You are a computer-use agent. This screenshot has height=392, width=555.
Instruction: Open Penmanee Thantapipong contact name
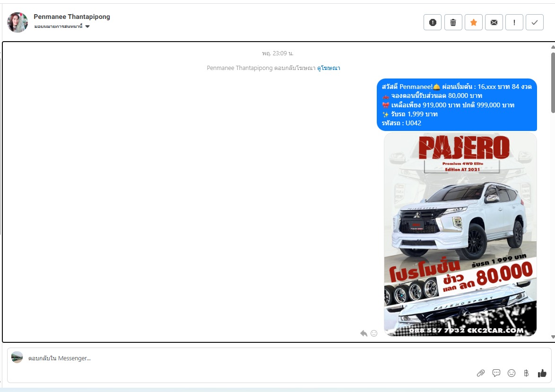click(x=72, y=17)
